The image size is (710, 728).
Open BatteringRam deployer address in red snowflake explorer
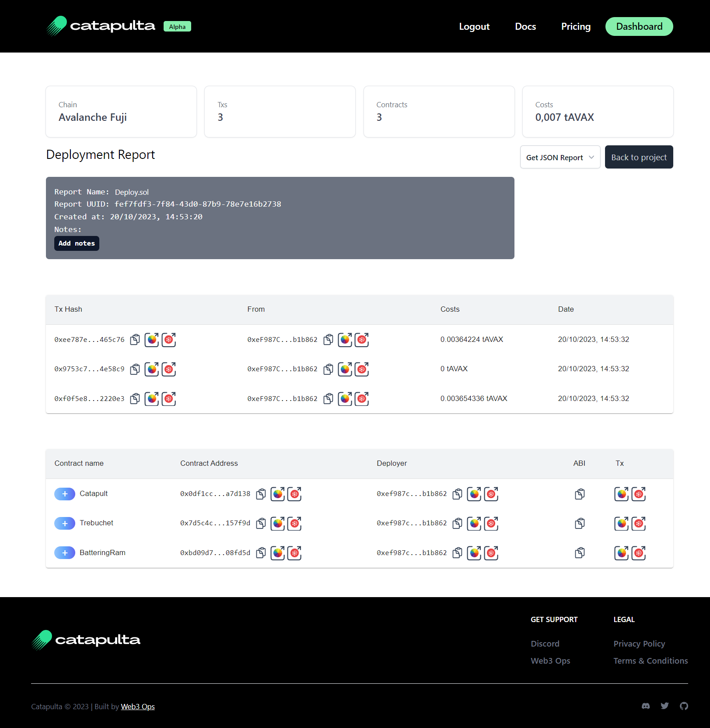click(x=491, y=553)
